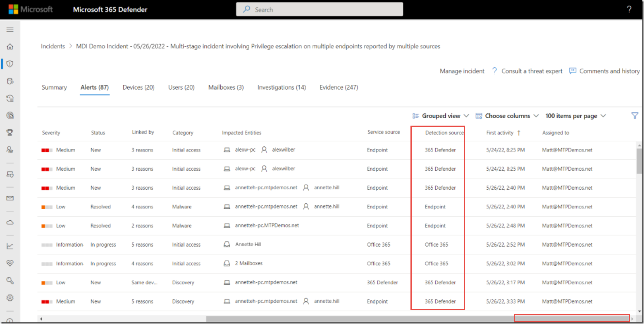Image resolution: width=644 pixels, height=324 pixels.
Task: Click the "Annette Hill" mailbox entity
Action: pyautogui.click(x=248, y=244)
